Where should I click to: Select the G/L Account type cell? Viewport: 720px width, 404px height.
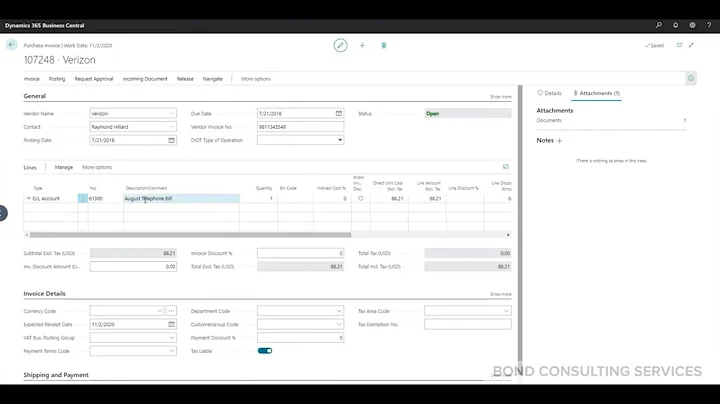click(51, 198)
